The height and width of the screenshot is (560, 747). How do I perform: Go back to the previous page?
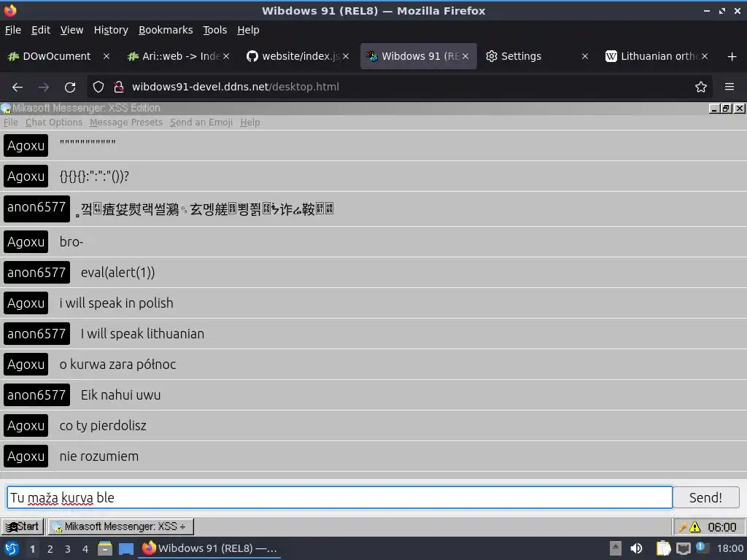pos(18,87)
